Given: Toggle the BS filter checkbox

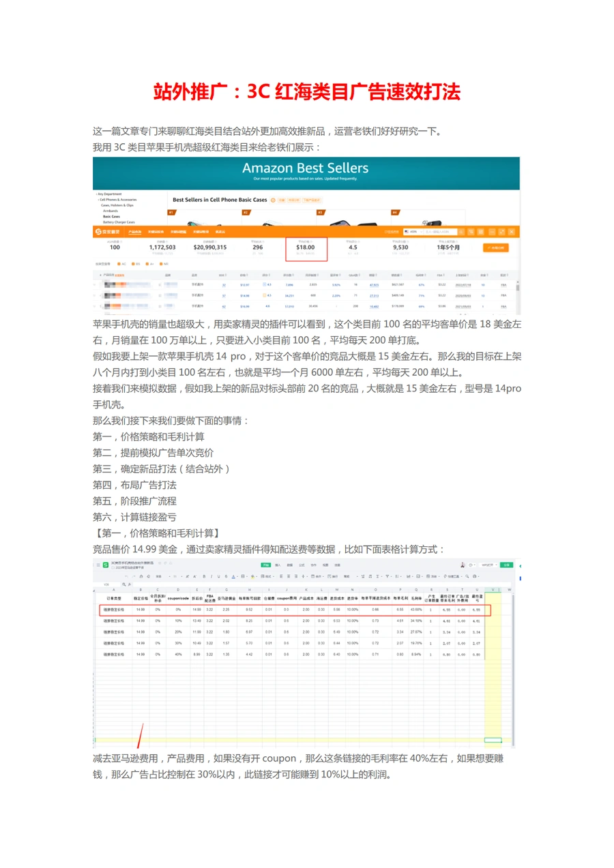Looking at the screenshot, I should point(133,264).
